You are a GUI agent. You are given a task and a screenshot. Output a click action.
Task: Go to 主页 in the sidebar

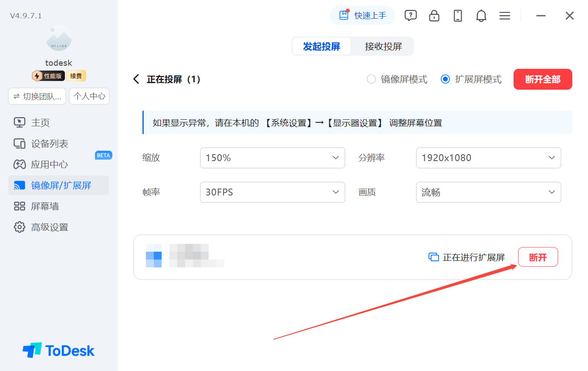(x=59, y=123)
